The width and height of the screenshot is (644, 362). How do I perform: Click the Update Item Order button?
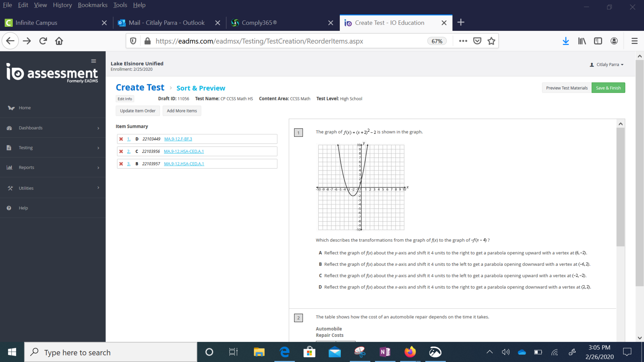137,111
